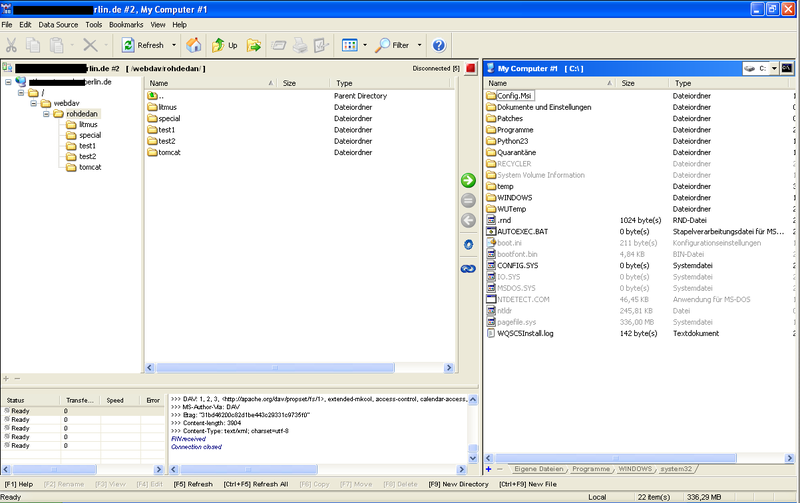
Task: Open the home folder icon in toolbar
Action: [x=193, y=45]
